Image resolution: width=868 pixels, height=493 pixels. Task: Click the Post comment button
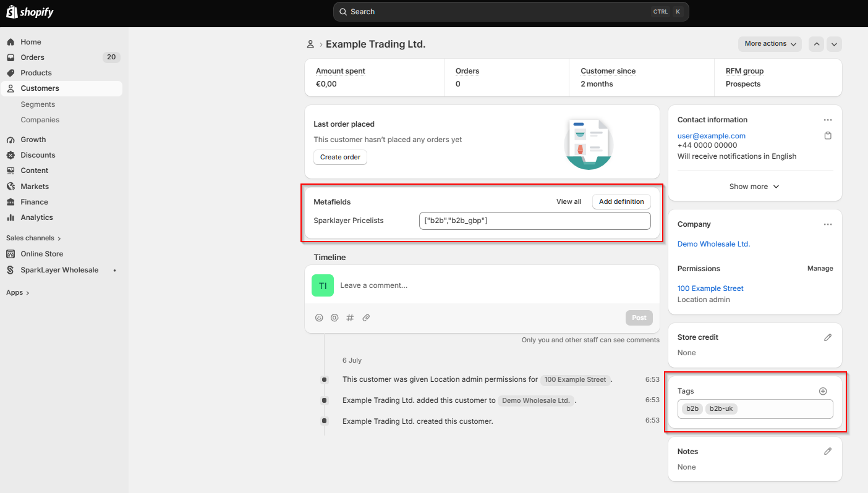coord(639,318)
